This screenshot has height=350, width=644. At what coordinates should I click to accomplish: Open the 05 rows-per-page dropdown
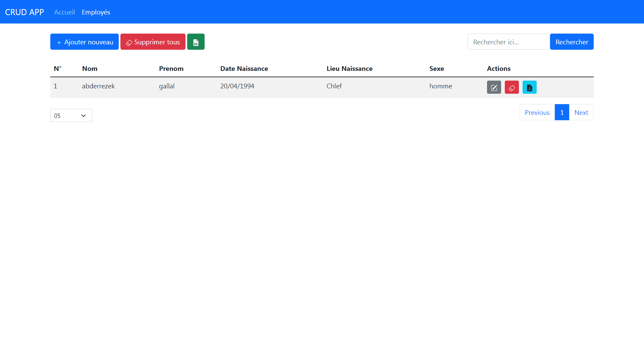click(x=71, y=116)
